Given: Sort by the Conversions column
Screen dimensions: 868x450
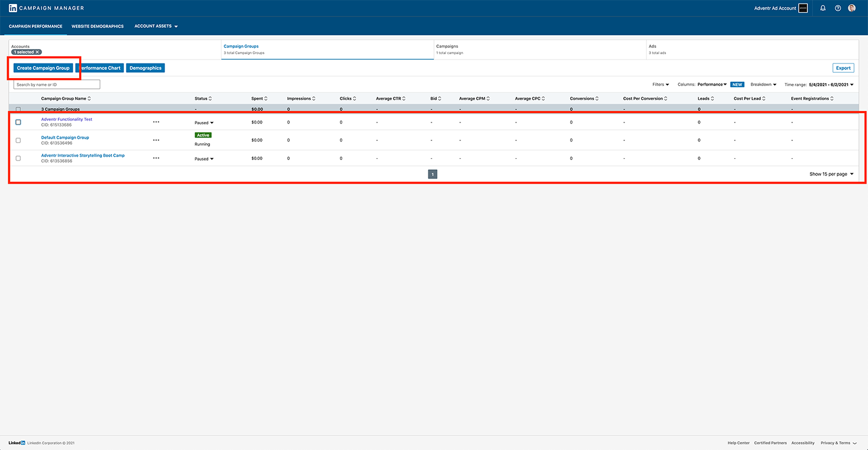Looking at the screenshot, I should click(x=584, y=99).
